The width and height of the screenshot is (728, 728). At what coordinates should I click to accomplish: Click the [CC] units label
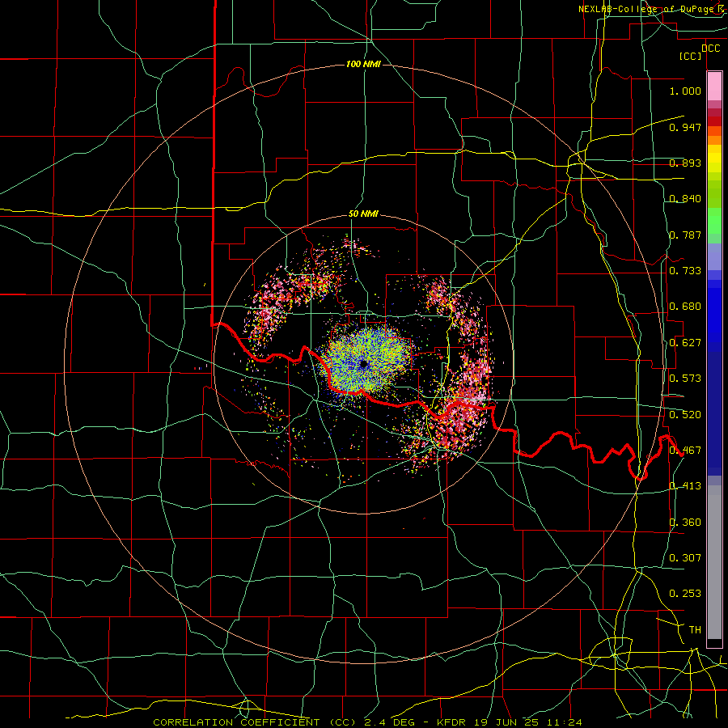(x=691, y=57)
